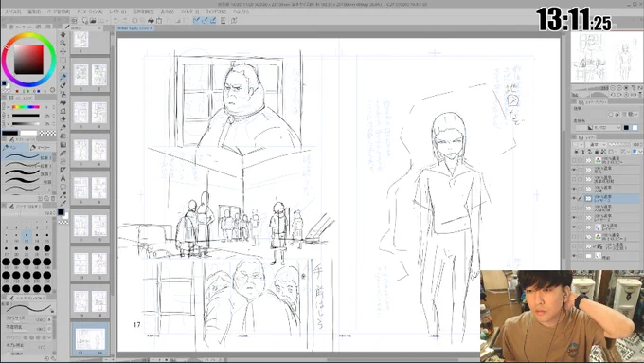Open the palette color dropdown in Layer panel
Image resolution: width=644 pixels, height=363 pixels.
579,145
